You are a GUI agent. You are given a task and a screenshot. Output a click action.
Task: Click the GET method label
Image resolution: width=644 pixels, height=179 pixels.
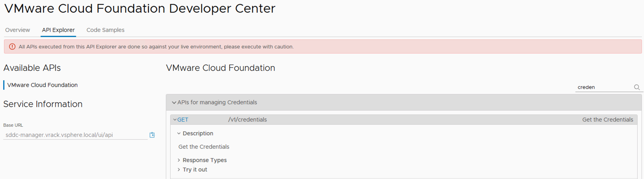pos(183,120)
